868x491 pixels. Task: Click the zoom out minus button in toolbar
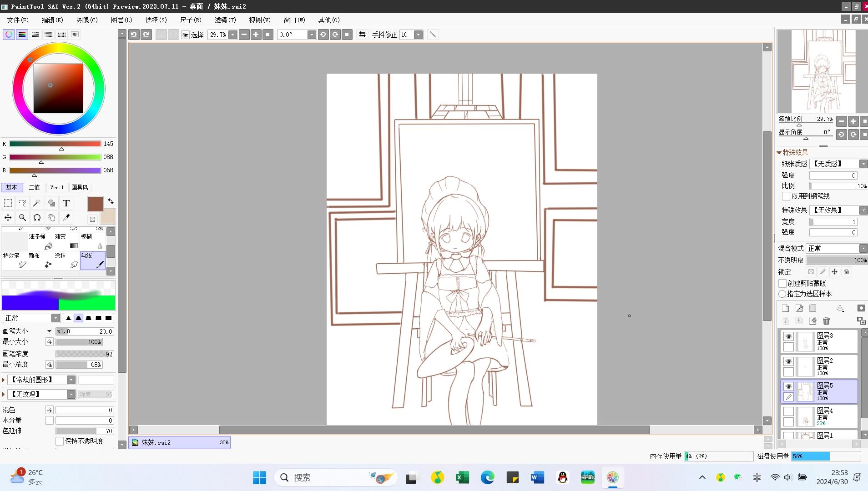tap(244, 35)
